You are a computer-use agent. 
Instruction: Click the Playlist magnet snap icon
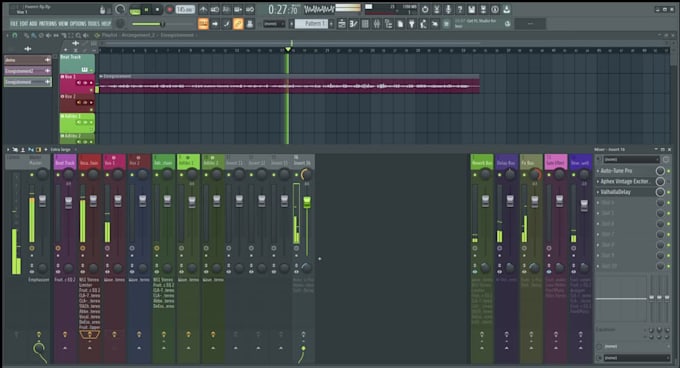pos(14,35)
